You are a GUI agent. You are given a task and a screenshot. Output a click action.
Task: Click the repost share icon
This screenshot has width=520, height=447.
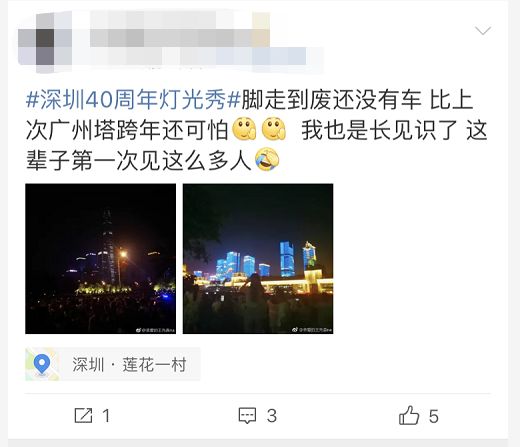83,416
